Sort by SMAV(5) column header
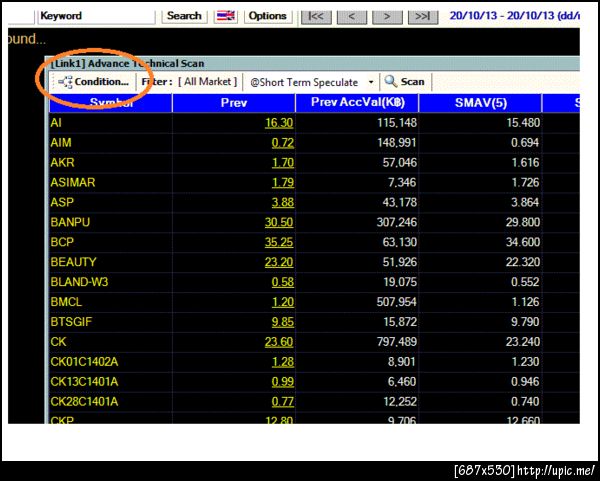Screen dimensions: 600x481 pyautogui.click(x=481, y=103)
